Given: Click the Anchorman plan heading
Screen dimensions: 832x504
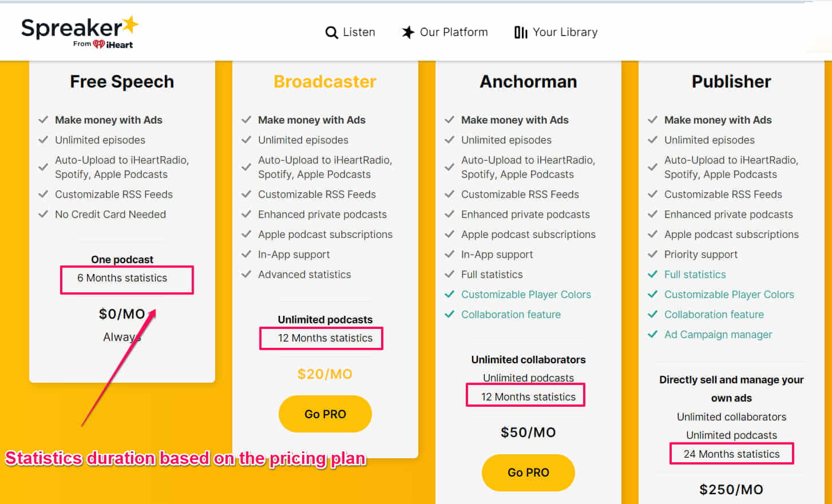Looking at the screenshot, I should tap(528, 82).
